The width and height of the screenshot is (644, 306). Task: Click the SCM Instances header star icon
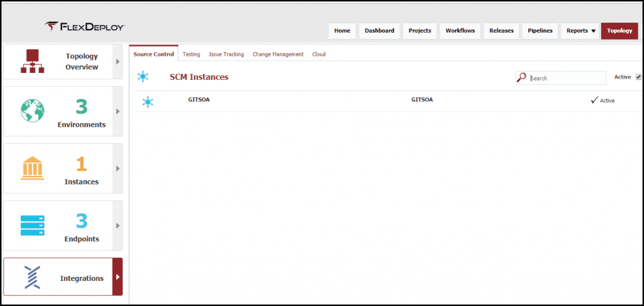pos(143,77)
